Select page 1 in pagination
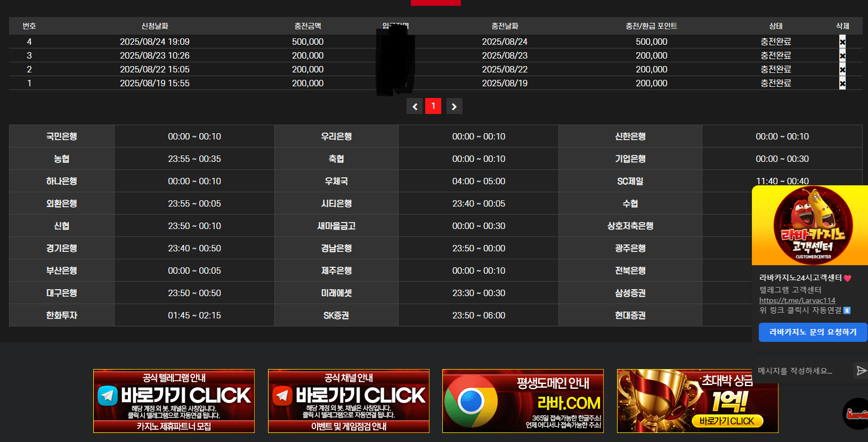 coord(433,106)
